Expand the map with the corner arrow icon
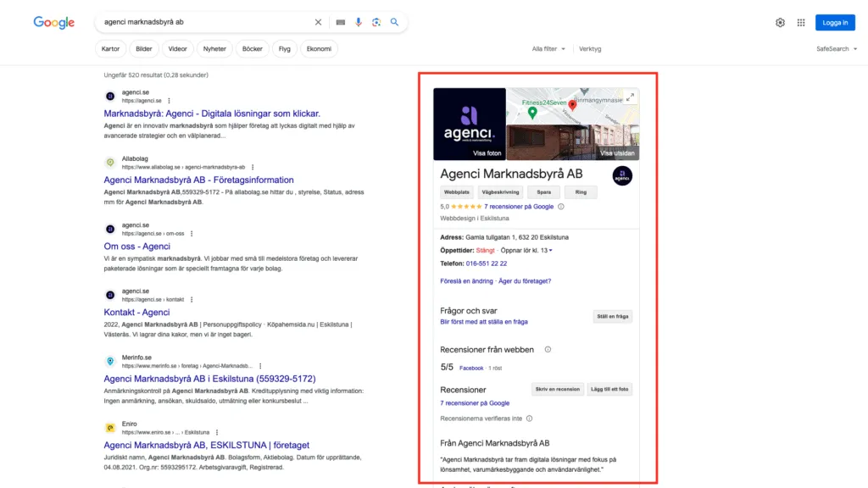This screenshot has height=488, width=868. click(x=630, y=97)
